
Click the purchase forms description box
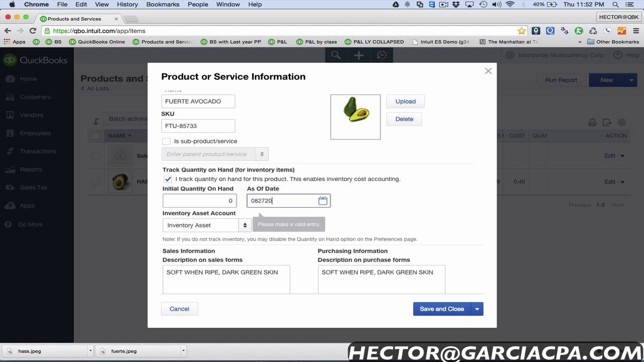381,280
